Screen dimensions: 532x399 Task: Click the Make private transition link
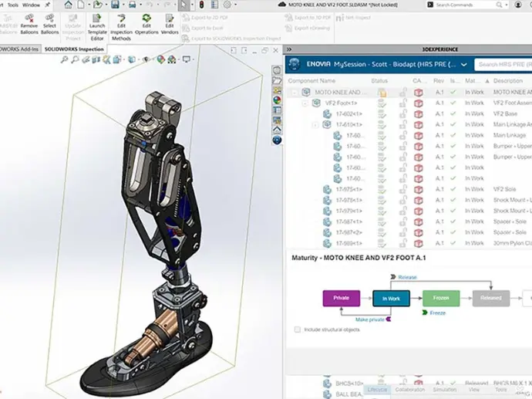[x=369, y=320]
